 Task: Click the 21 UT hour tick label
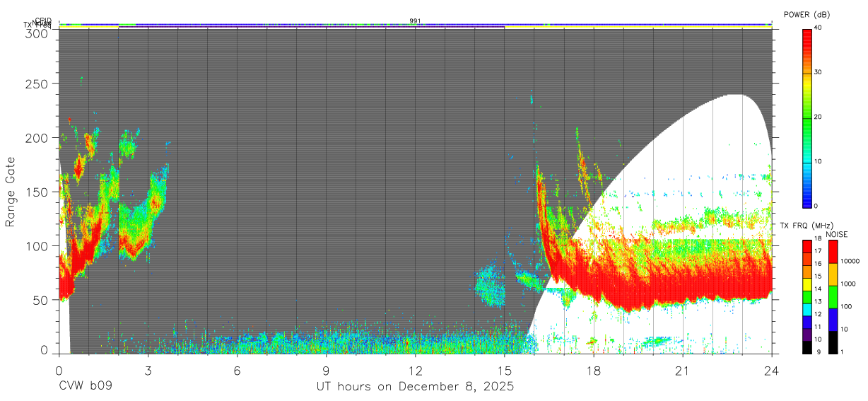tap(683, 371)
